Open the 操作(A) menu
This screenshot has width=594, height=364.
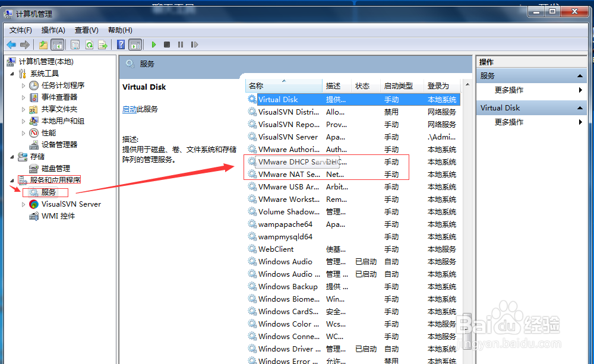click(53, 30)
